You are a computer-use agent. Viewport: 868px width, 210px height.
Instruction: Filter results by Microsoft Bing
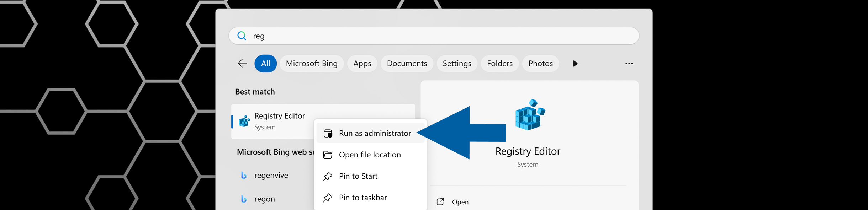pyautogui.click(x=311, y=64)
